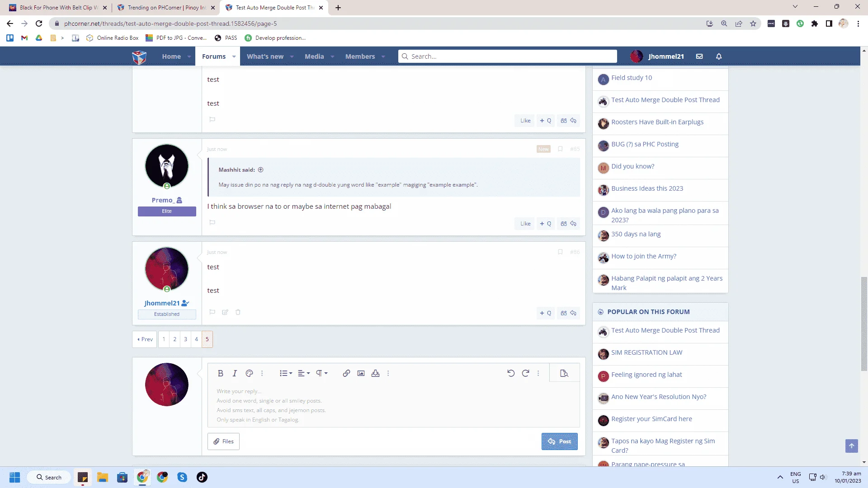Toggle multi-quote on Jhommel21's post
The image size is (868, 488).
coord(546,313)
